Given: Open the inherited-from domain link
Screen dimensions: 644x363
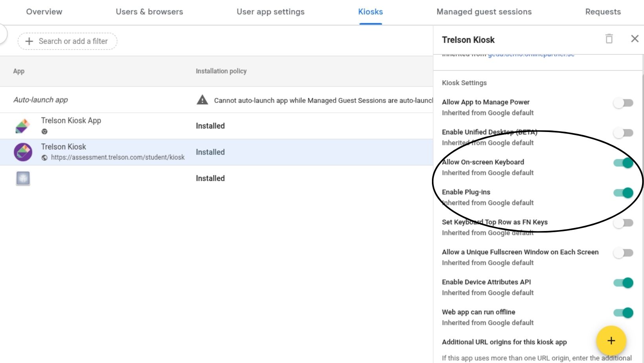Looking at the screenshot, I should click(x=531, y=55).
